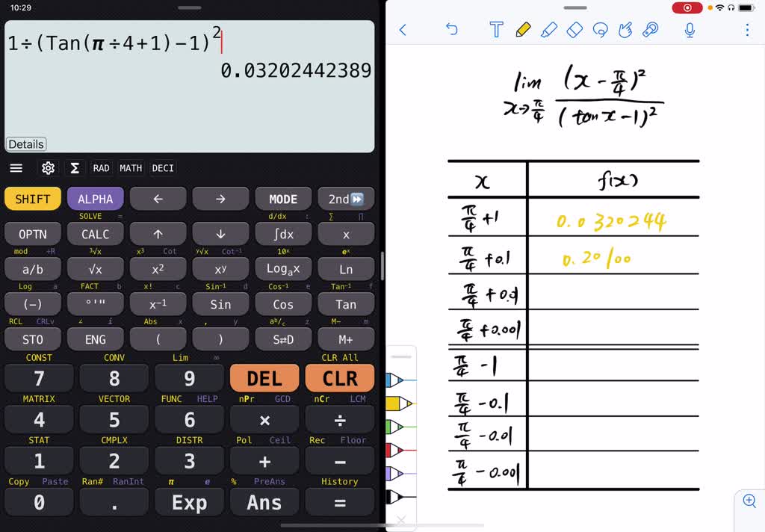This screenshot has width=765, height=532.
Task: Toggle RAD angle mode
Action: [101, 168]
